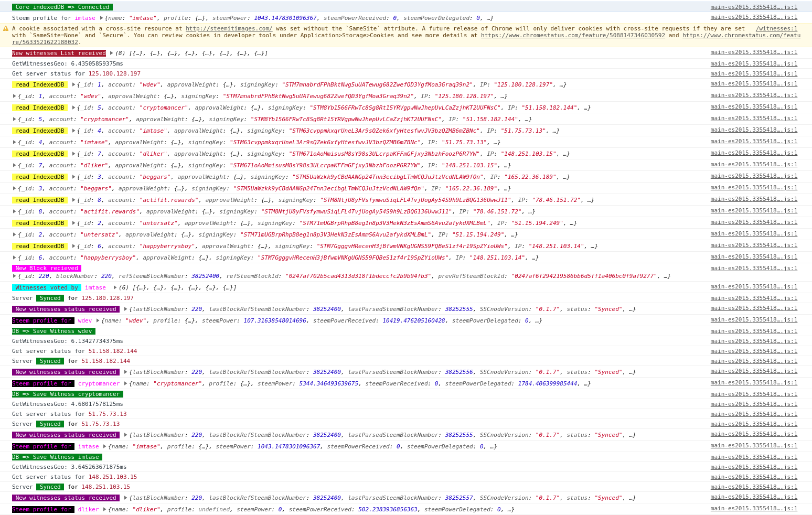Screen dimensions: 812x515
Task: Expand the first "New witnesses status received" object
Action: [125, 309]
